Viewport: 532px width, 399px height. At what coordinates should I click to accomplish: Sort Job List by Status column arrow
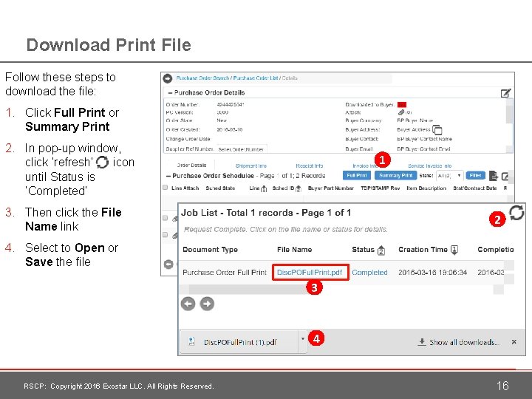(x=381, y=250)
